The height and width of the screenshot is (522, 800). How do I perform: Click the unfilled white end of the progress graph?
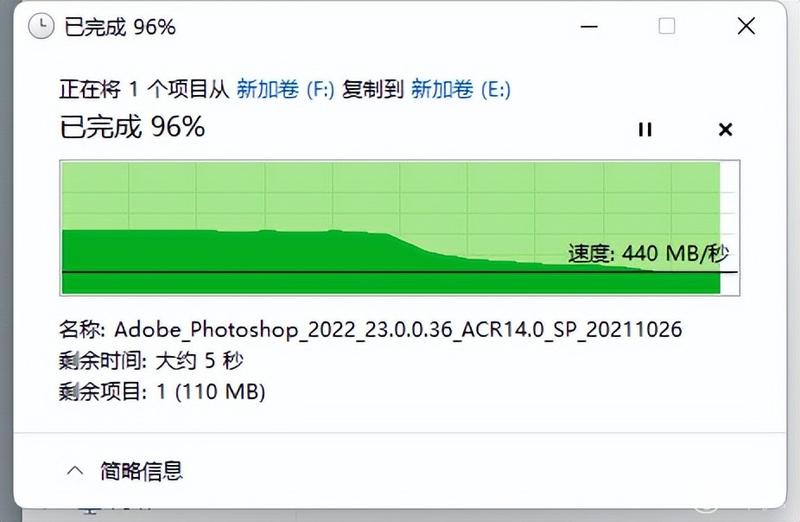730,227
